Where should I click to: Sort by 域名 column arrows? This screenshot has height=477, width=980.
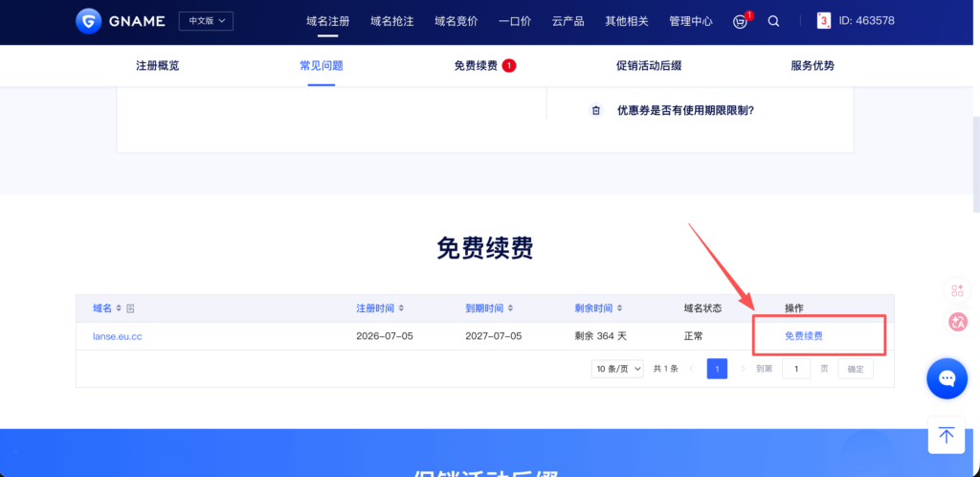point(118,308)
